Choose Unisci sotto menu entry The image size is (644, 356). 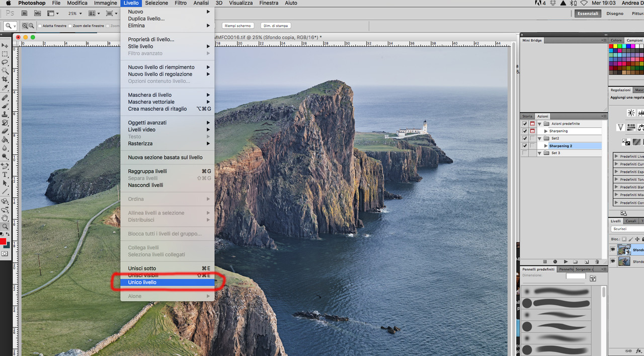coord(168,268)
